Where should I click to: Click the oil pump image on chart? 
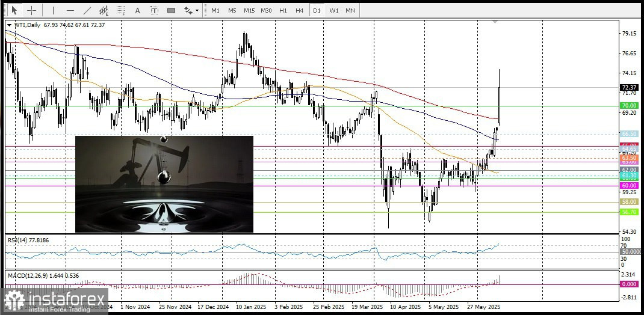tap(164, 184)
